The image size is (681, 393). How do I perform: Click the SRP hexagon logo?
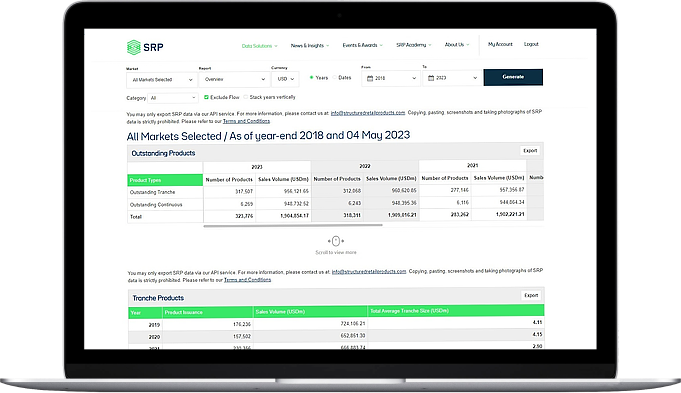(133, 47)
